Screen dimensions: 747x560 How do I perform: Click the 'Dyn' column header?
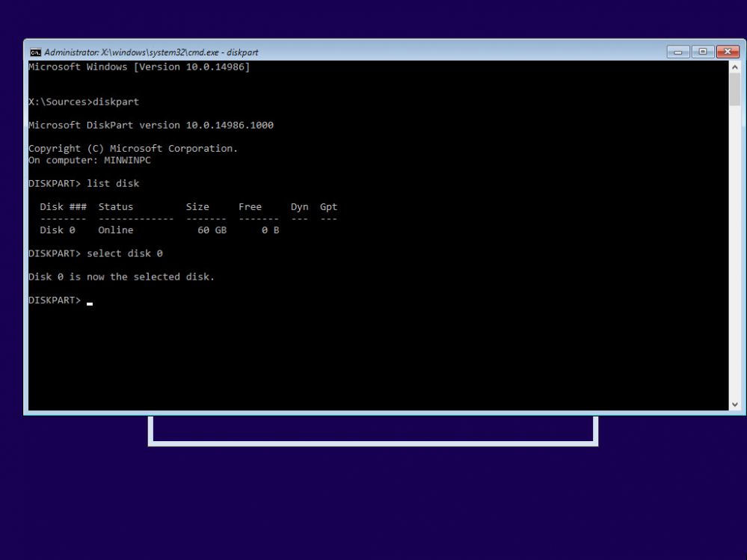click(300, 207)
